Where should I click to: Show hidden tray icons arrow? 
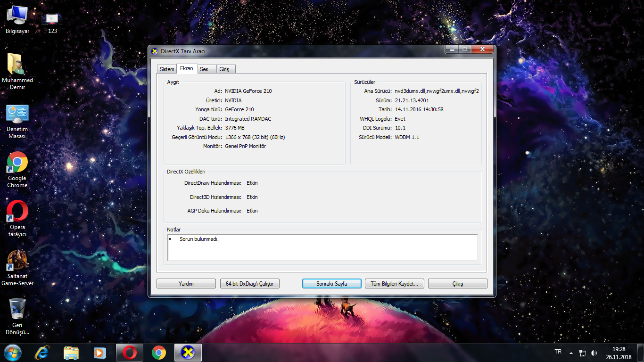pyautogui.click(x=571, y=353)
